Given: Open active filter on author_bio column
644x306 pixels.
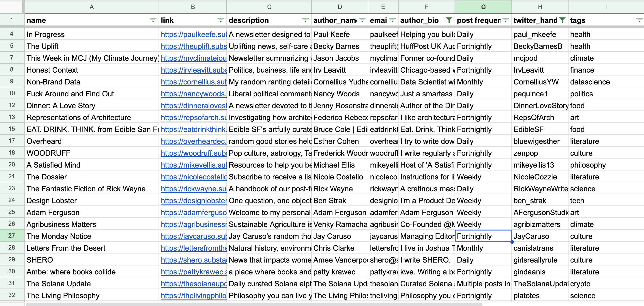Looking at the screenshot, I should coord(449,20).
